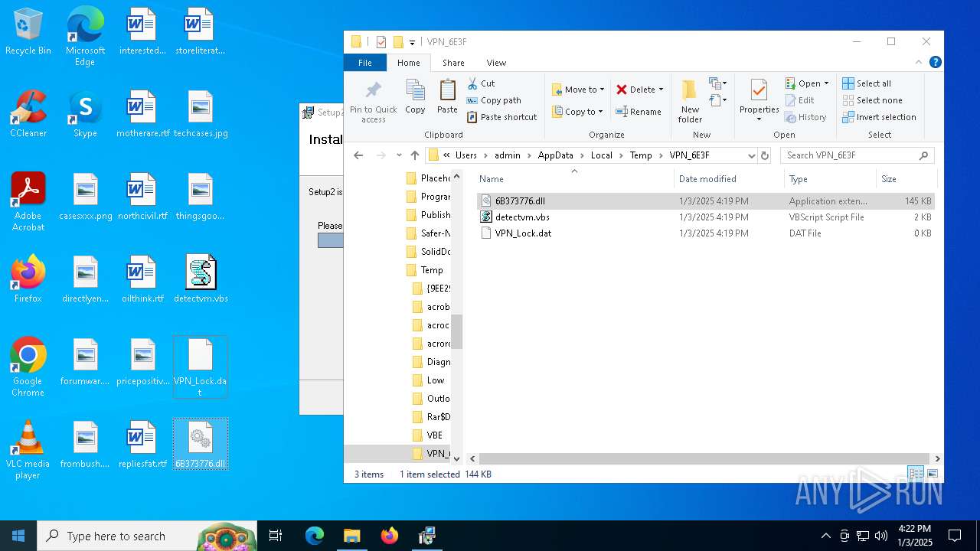This screenshot has height=551, width=980.
Task: Collapse the ribbon with chevron
Action: pyautogui.click(x=919, y=63)
